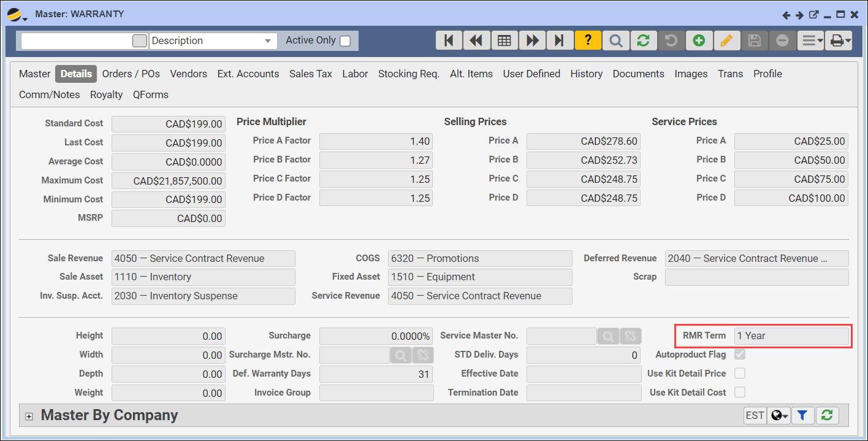Image resolution: width=868 pixels, height=441 pixels.
Task: Refresh the Master By Company section
Action: pyautogui.click(x=827, y=415)
